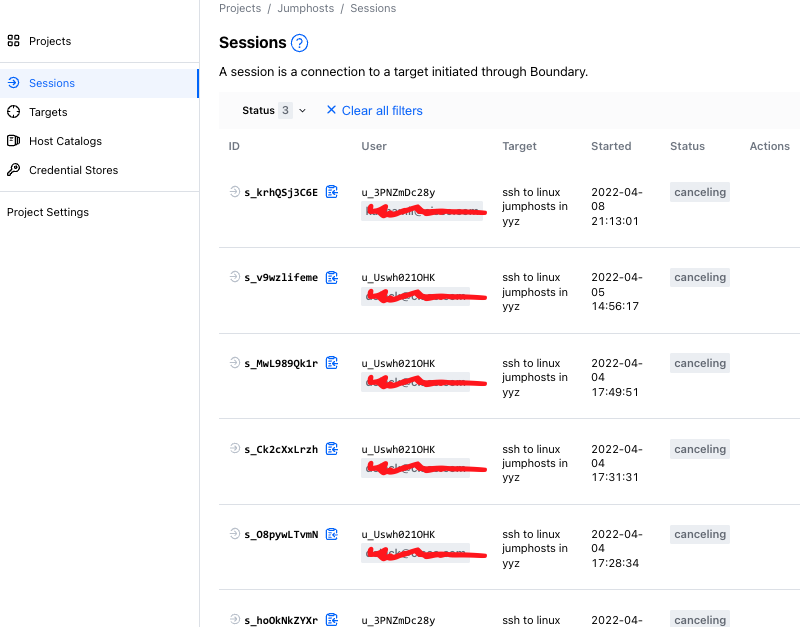Navigate to Projects via the breadcrumb
Screen dimensions: 802x627
(x=240, y=8)
